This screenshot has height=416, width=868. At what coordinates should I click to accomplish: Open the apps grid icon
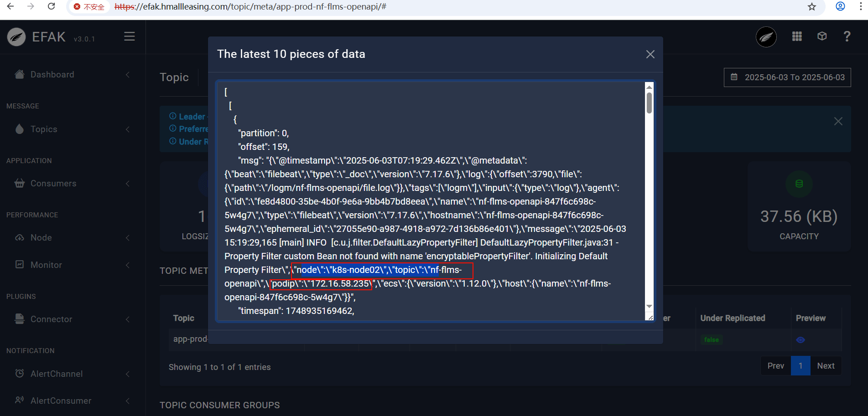pos(797,36)
